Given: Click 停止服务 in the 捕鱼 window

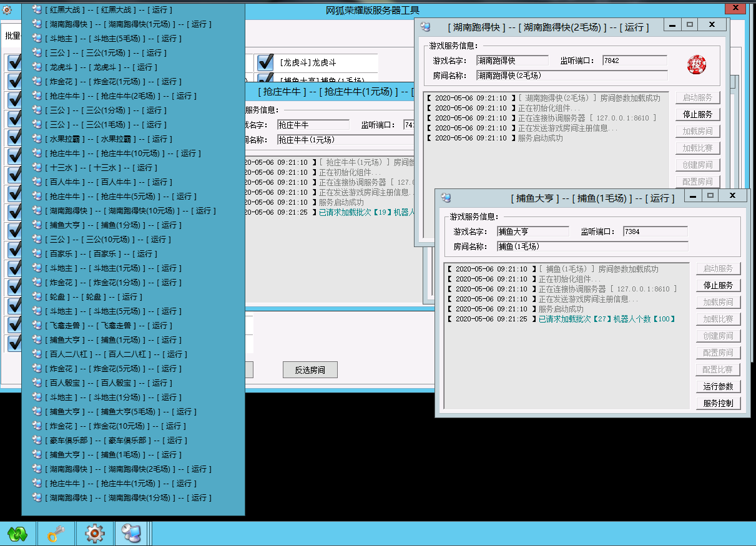Looking at the screenshot, I should [x=718, y=285].
